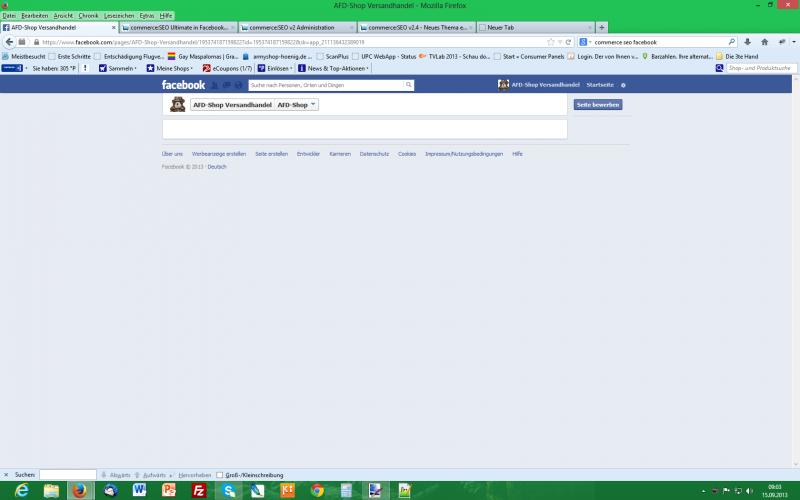Click Firefox home button in toolbar

pos(765,42)
